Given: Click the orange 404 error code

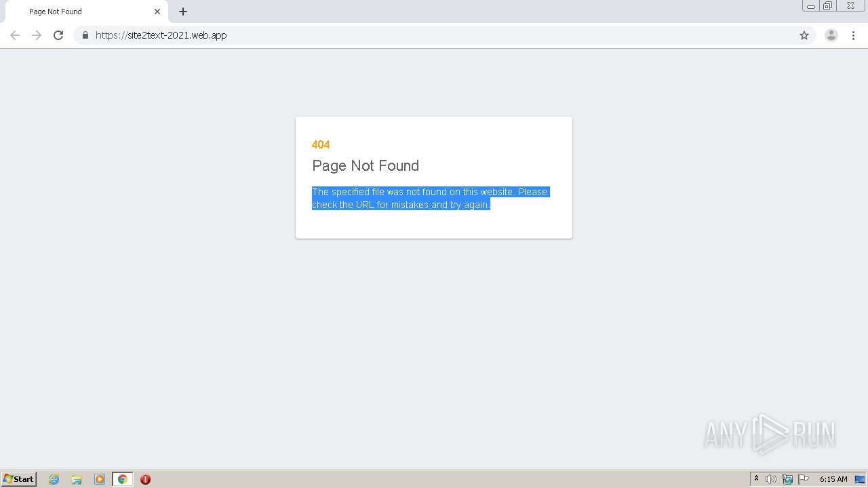Looking at the screenshot, I should pyautogui.click(x=321, y=144).
